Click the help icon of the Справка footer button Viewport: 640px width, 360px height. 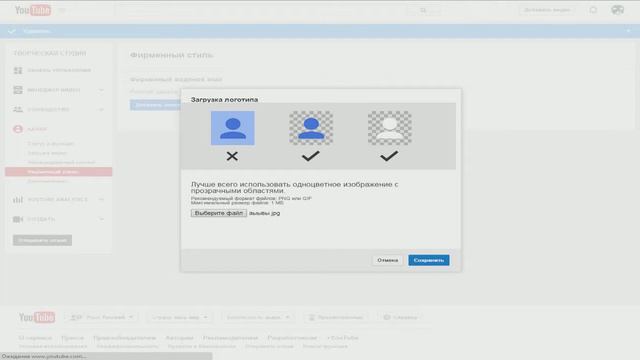(387, 317)
